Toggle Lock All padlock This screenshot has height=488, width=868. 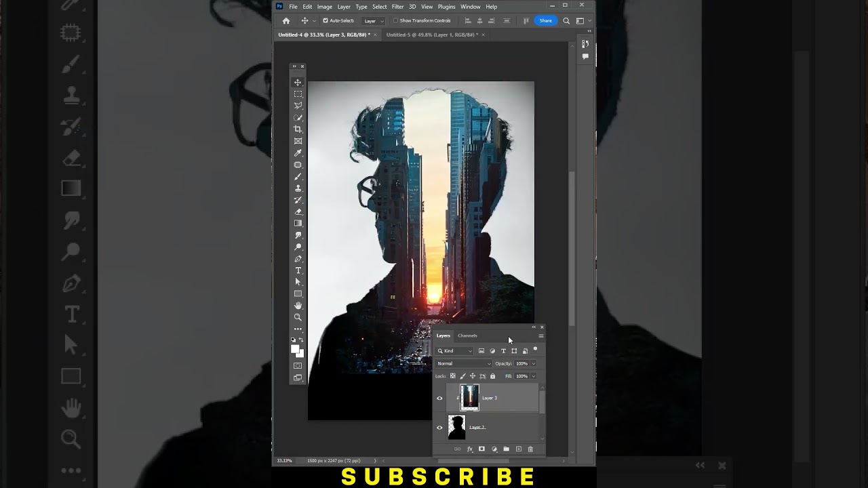point(492,376)
